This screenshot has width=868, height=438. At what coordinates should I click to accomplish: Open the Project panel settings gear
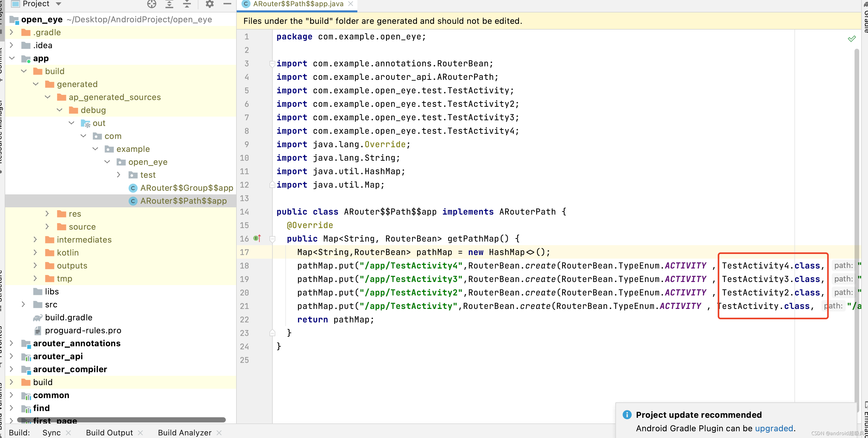209,4
